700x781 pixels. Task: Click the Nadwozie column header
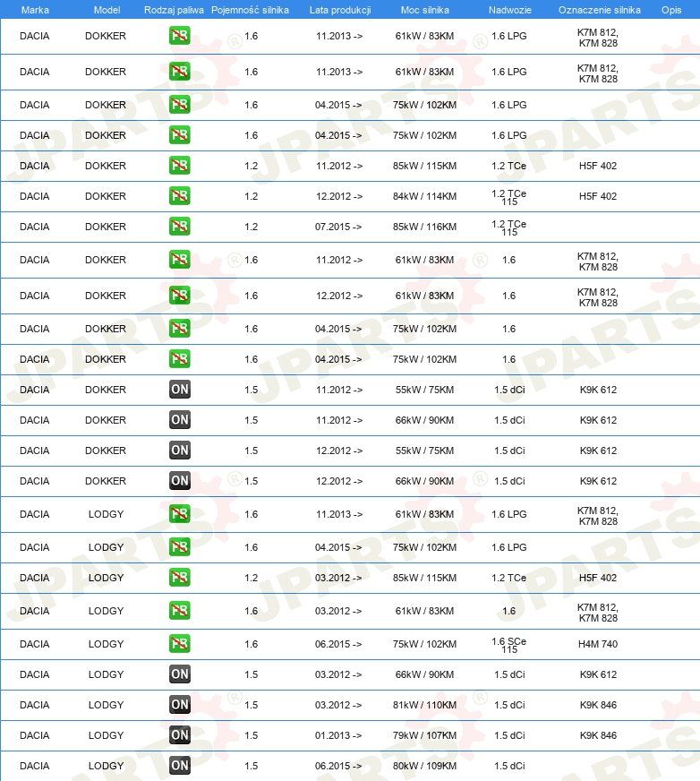click(x=510, y=10)
